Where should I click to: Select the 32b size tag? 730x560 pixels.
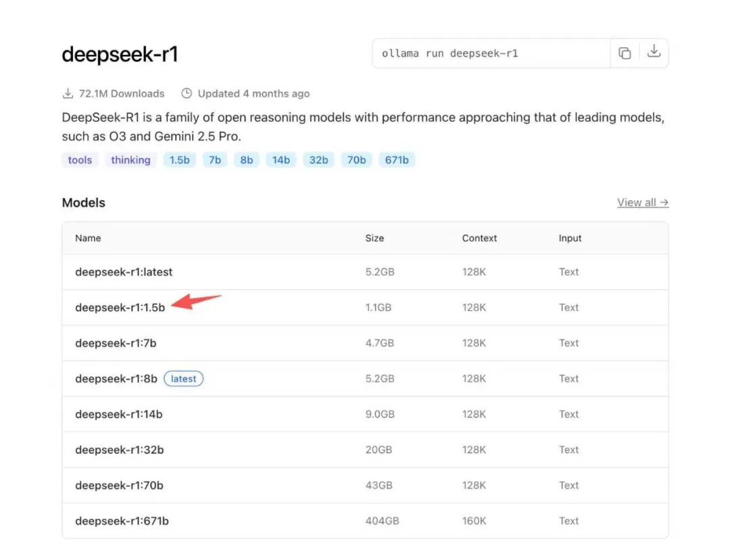click(318, 160)
